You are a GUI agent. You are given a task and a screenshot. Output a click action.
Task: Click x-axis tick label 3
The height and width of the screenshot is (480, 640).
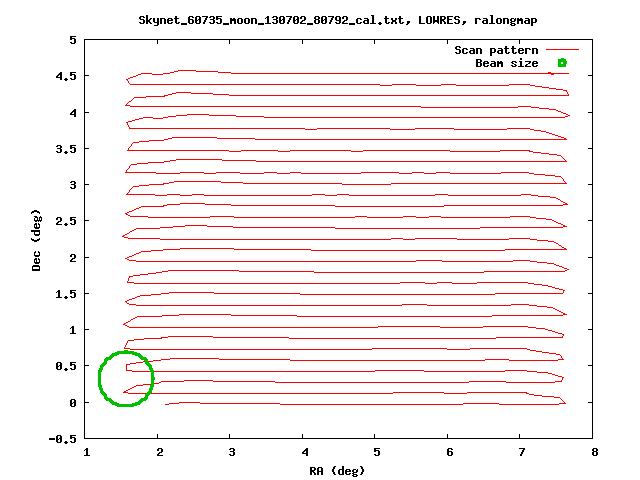231,452
